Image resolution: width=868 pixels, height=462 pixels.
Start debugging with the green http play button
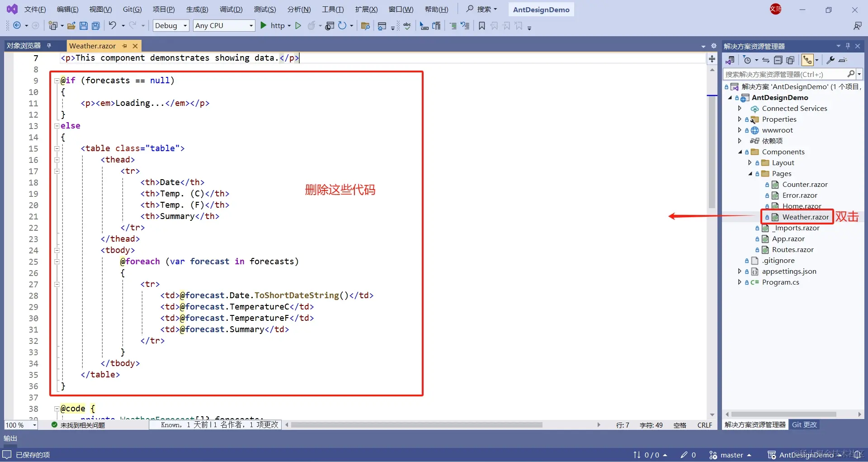pyautogui.click(x=264, y=25)
